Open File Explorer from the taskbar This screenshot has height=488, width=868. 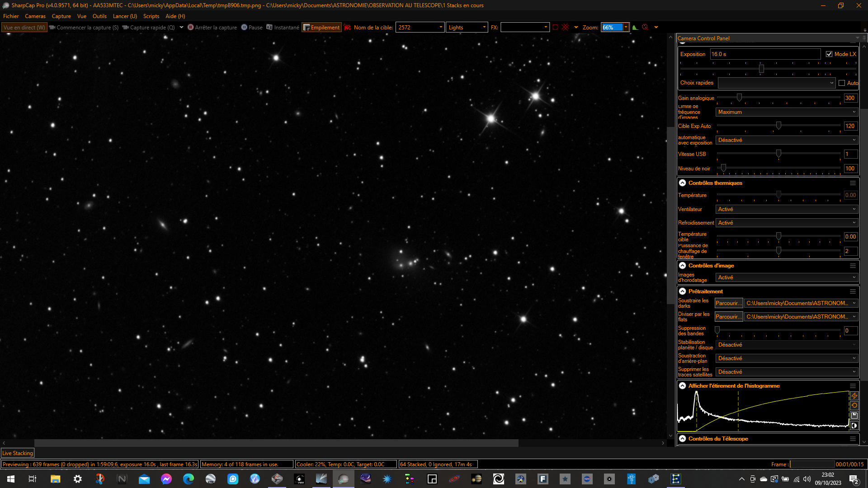pos(55,479)
